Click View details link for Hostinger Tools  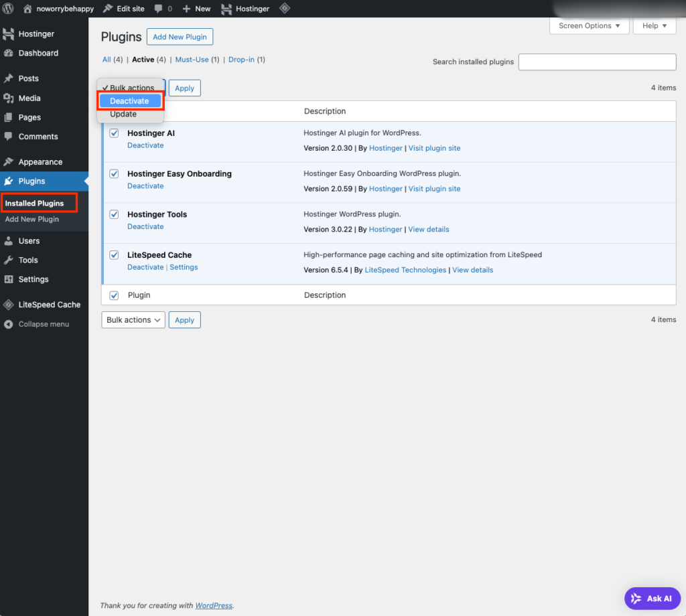click(429, 229)
